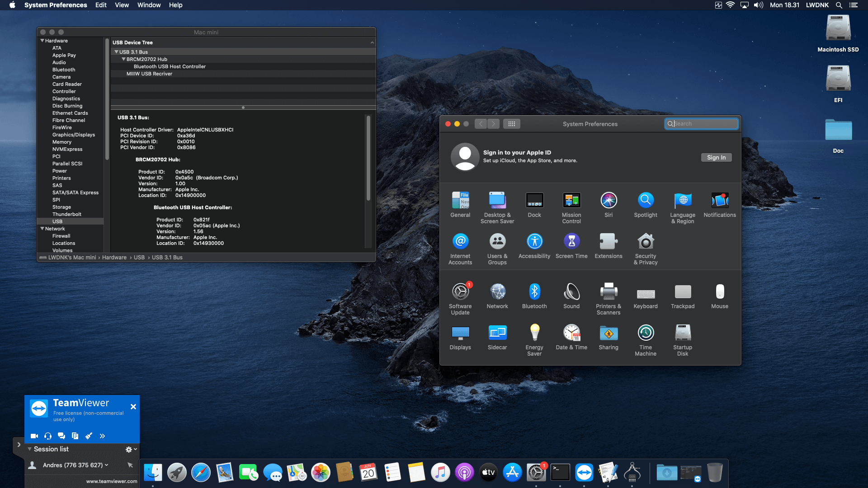Collapse USB 3.1 Bus tree node
868x488 pixels.
[x=116, y=52]
